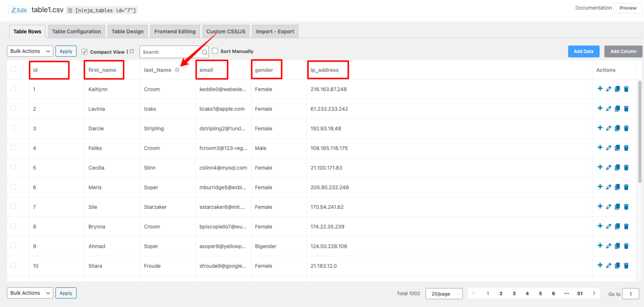Click the blue Add Data button

[x=583, y=51]
